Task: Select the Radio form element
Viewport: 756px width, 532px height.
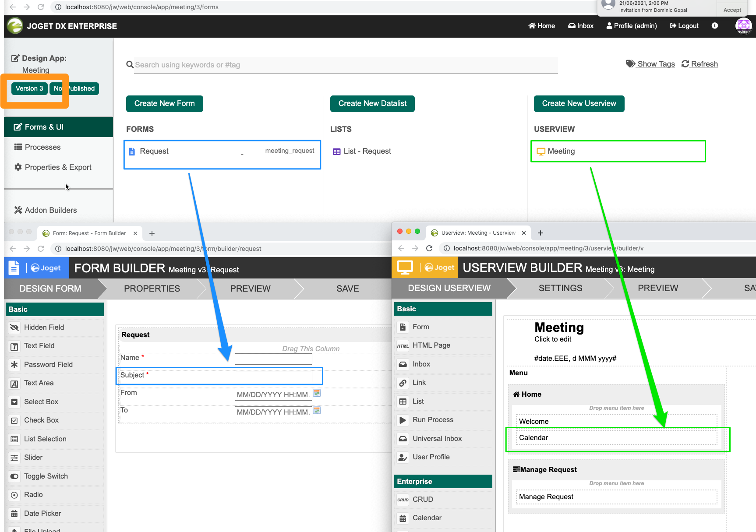Action: [33, 495]
